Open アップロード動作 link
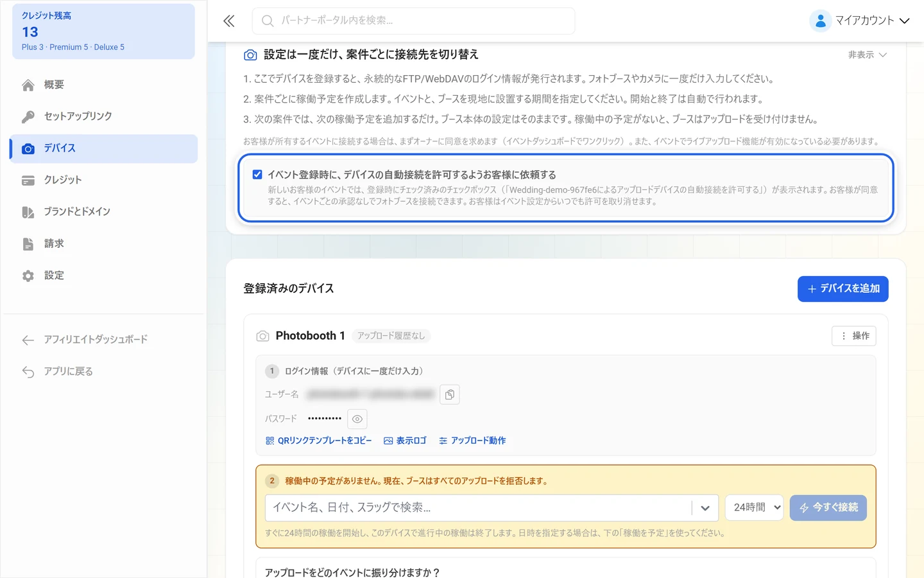Image resolution: width=924 pixels, height=578 pixels. coord(472,441)
